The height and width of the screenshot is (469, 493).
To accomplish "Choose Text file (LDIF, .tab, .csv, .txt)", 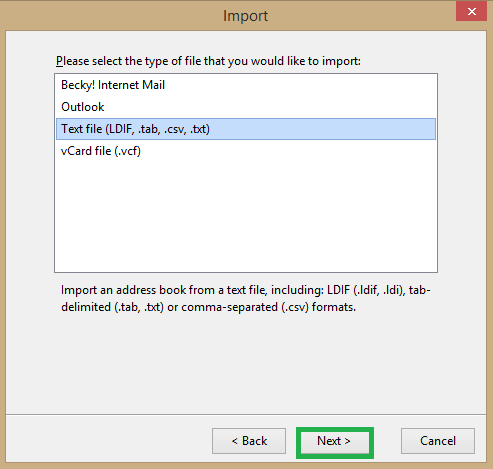I will (246, 129).
